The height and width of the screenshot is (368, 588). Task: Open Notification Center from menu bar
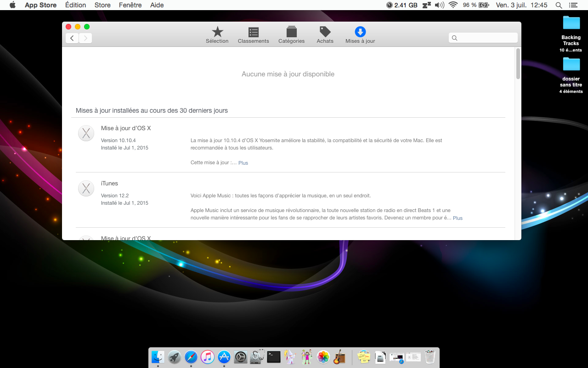coord(573,5)
